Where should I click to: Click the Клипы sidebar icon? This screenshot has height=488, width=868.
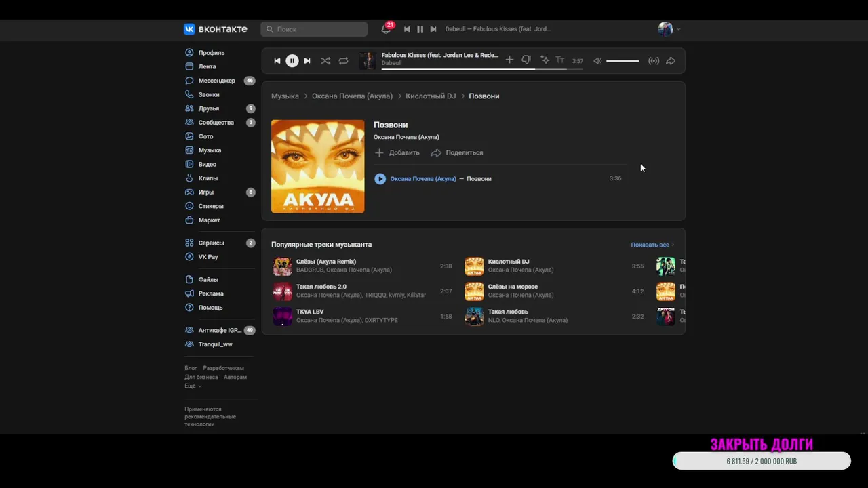pos(190,178)
